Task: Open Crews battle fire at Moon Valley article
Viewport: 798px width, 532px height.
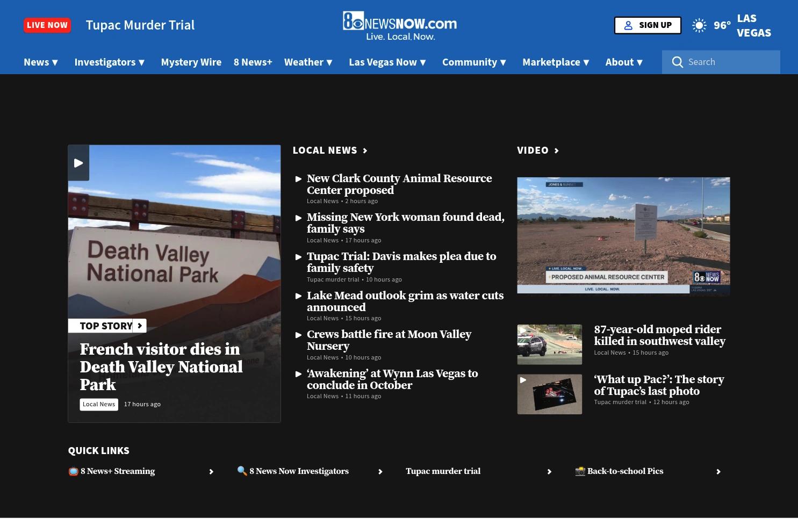Action: tap(389, 340)
